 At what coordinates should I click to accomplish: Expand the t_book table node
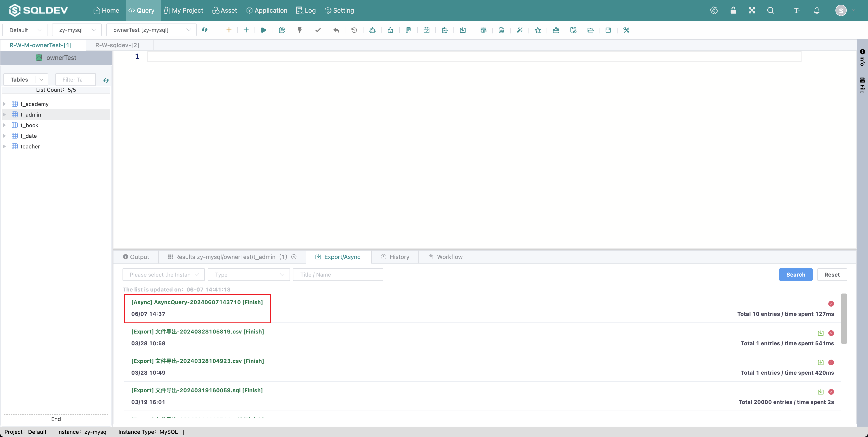4,125
